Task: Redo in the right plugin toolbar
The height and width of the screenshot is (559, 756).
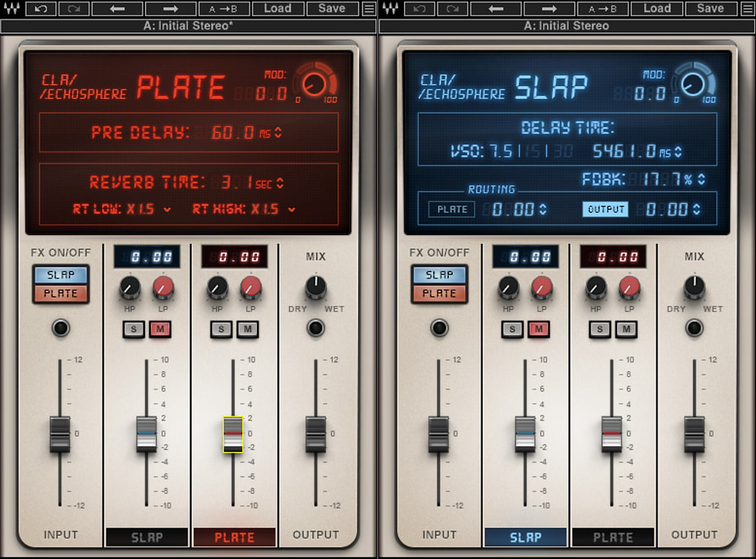Action: point(452,8)
